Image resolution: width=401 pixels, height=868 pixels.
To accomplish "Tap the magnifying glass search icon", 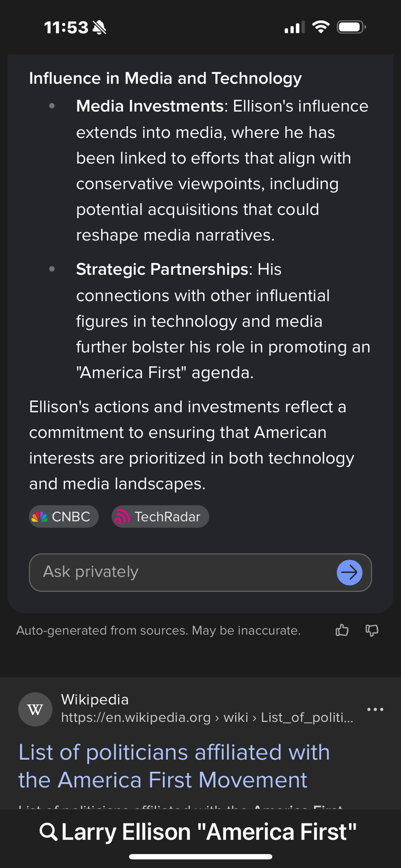I will 48,832.
